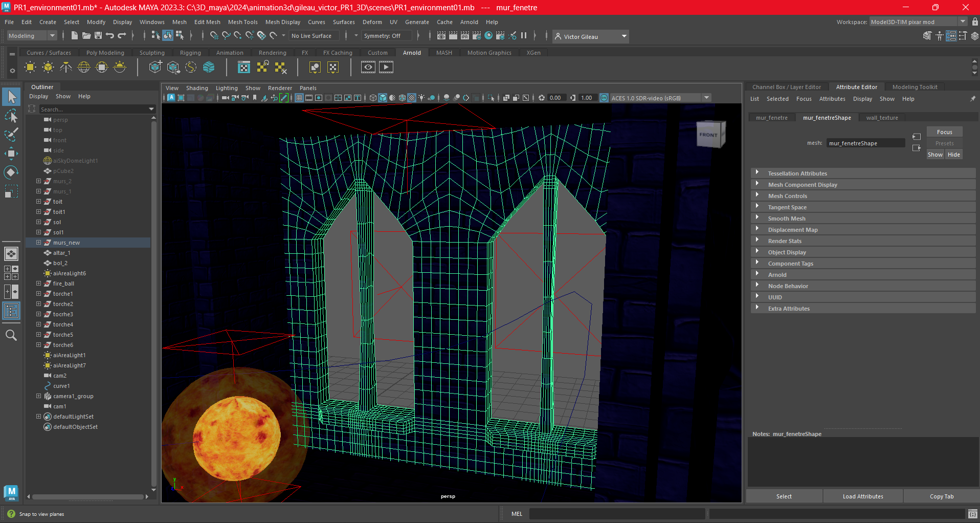This screenshot has width=980, height=523.
Task: Choose the Move tool in the toolbox
Action: (x=11, y=154)
